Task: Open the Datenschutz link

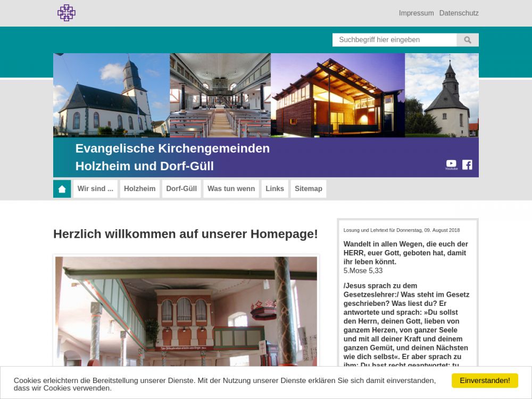Action: point(459,13)
